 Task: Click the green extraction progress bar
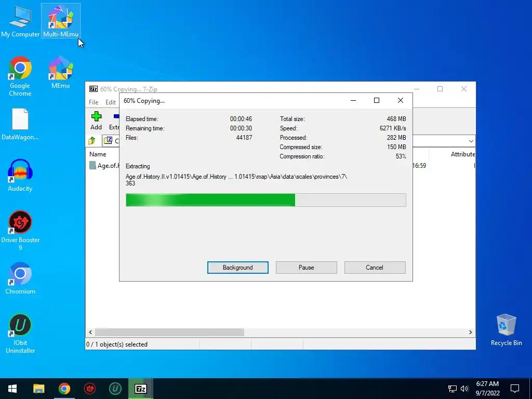(x=210, y=200)
